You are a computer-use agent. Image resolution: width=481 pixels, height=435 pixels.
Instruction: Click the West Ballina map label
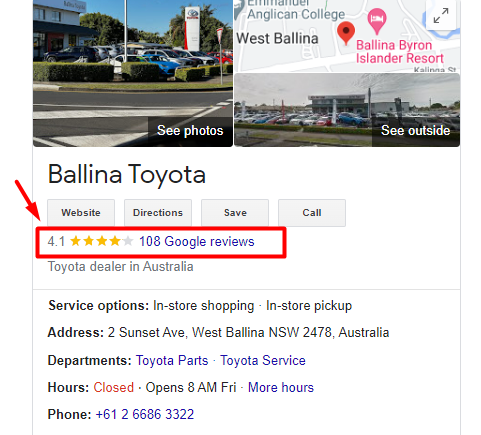click(x=277, y=38)
